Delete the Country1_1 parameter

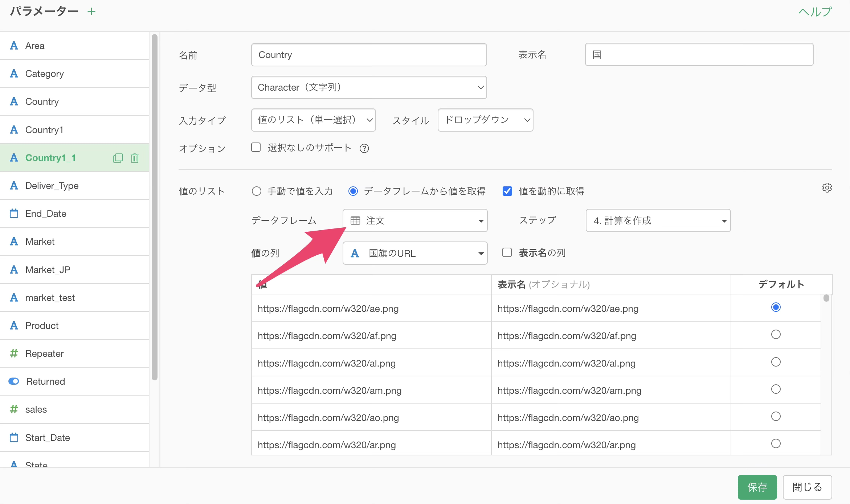tap(135, 158)
